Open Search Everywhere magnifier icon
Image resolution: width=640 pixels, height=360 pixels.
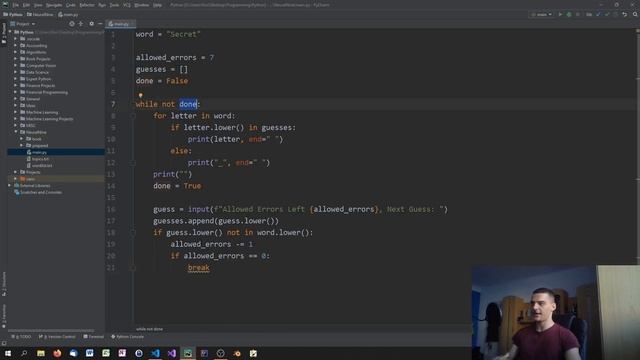[635, 14]
